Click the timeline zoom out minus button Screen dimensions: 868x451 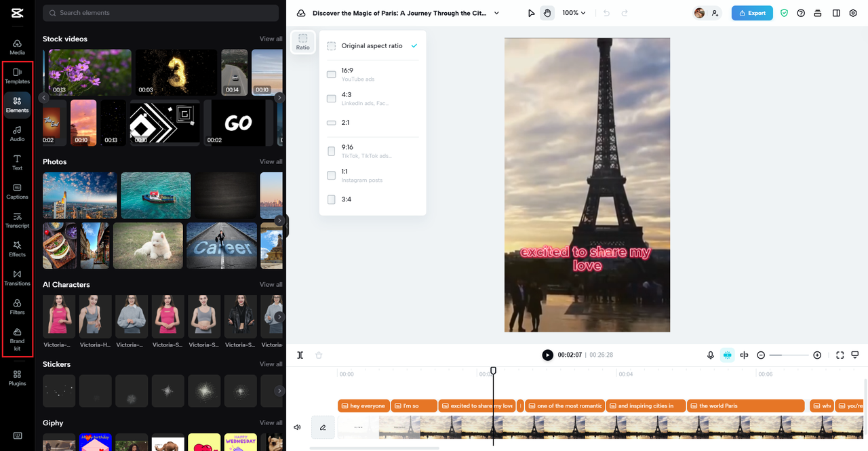coord(761,355)
